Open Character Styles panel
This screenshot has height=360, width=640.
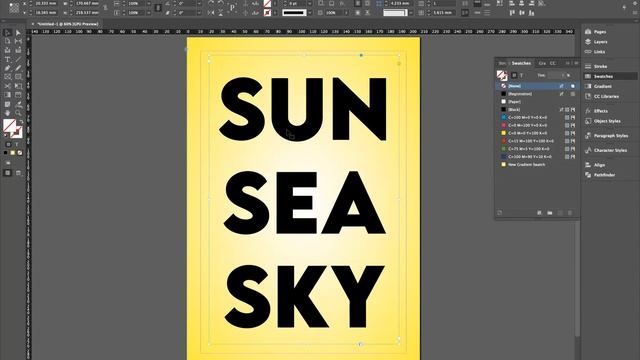click(x=606, y=150)
